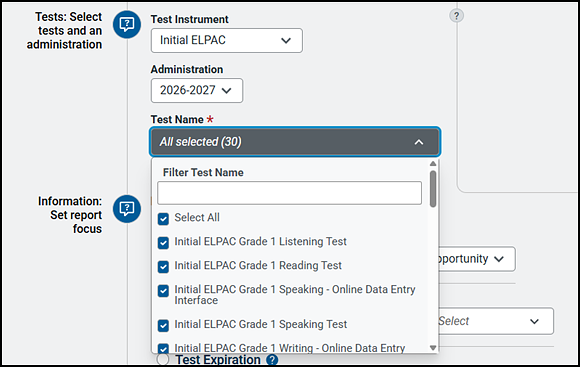Uncheck Grade 1 Writing - Online Data Entry
This screenshot has height=367, width=580.
[163, 348]
